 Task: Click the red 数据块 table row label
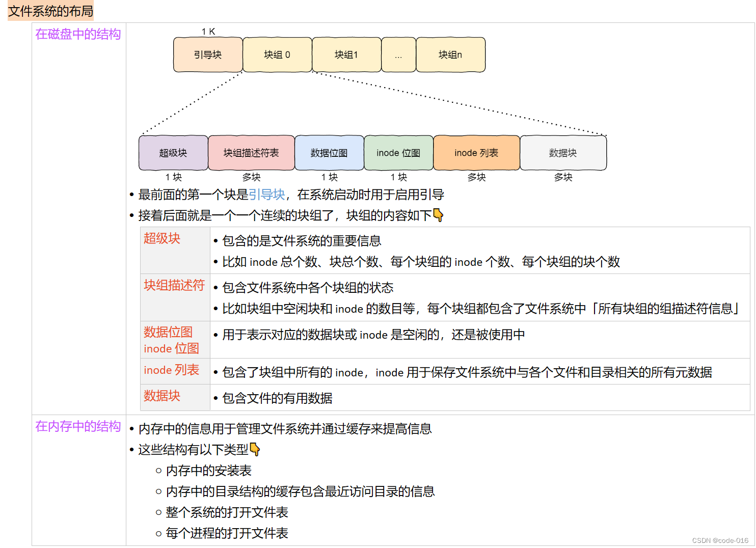tap(162, 396)
